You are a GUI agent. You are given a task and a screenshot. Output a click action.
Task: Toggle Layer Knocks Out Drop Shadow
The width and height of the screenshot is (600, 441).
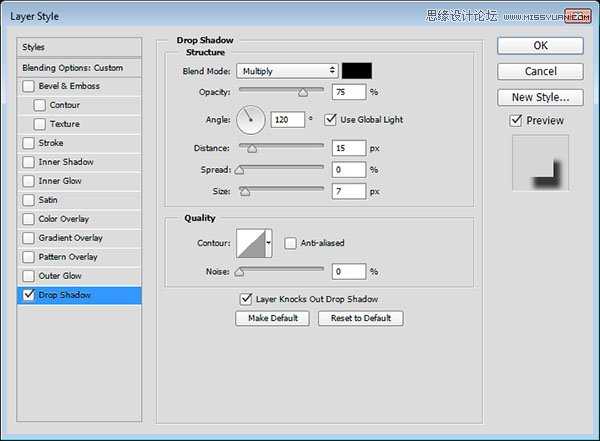tap(246, 299)
